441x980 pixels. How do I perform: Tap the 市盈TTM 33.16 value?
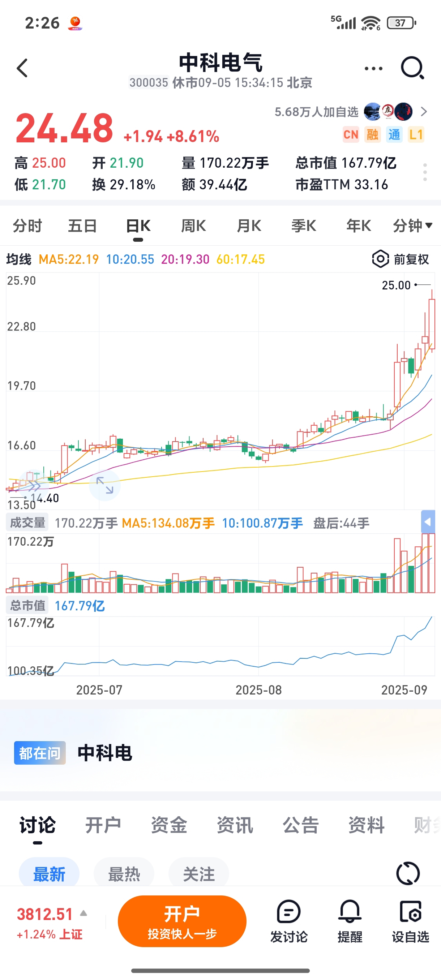342,185
